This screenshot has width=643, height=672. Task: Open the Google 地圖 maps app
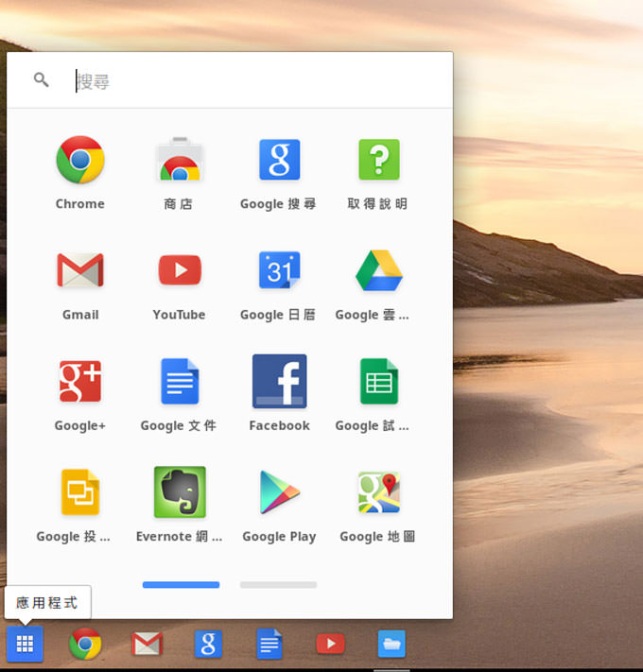[378, 492]
